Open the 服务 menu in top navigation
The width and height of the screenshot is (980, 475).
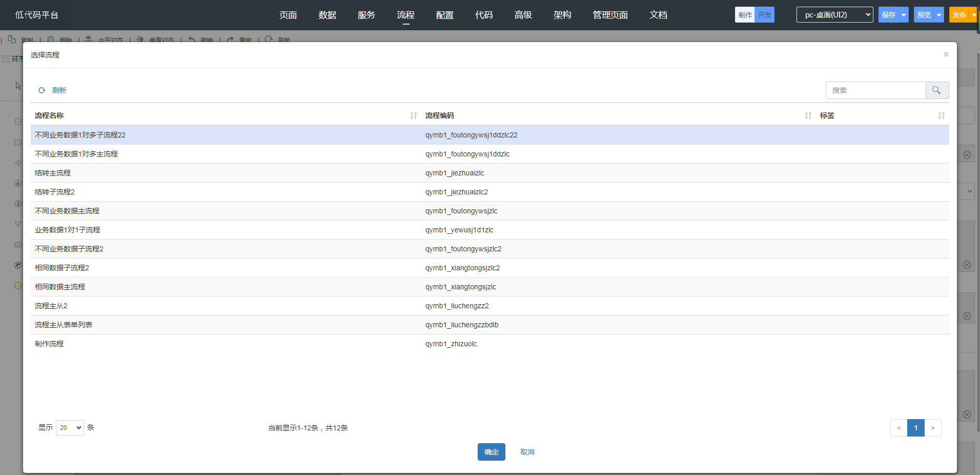[366, 15]
